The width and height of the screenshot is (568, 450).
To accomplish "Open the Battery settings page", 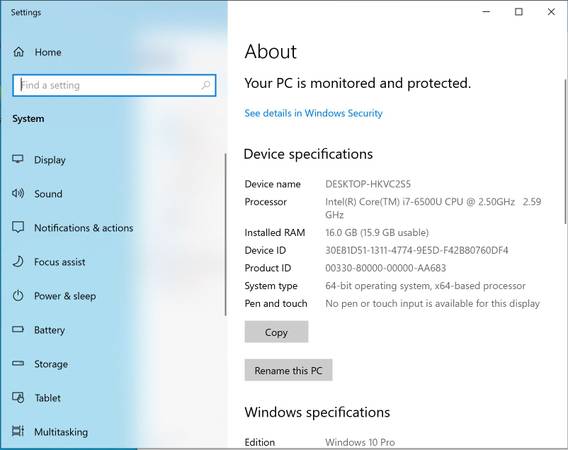I will [50, 330].
